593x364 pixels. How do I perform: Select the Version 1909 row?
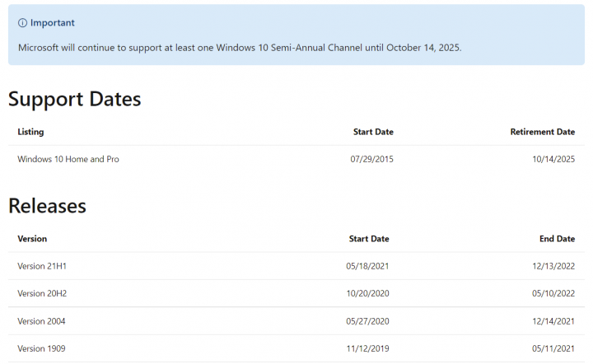pos(41,349)
